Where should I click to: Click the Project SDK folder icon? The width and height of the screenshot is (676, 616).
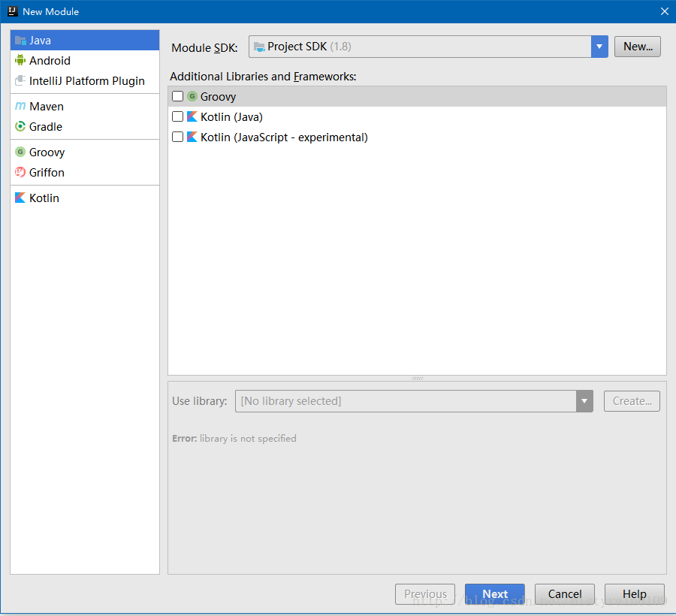pyautogui.click(x=259, y=47)
